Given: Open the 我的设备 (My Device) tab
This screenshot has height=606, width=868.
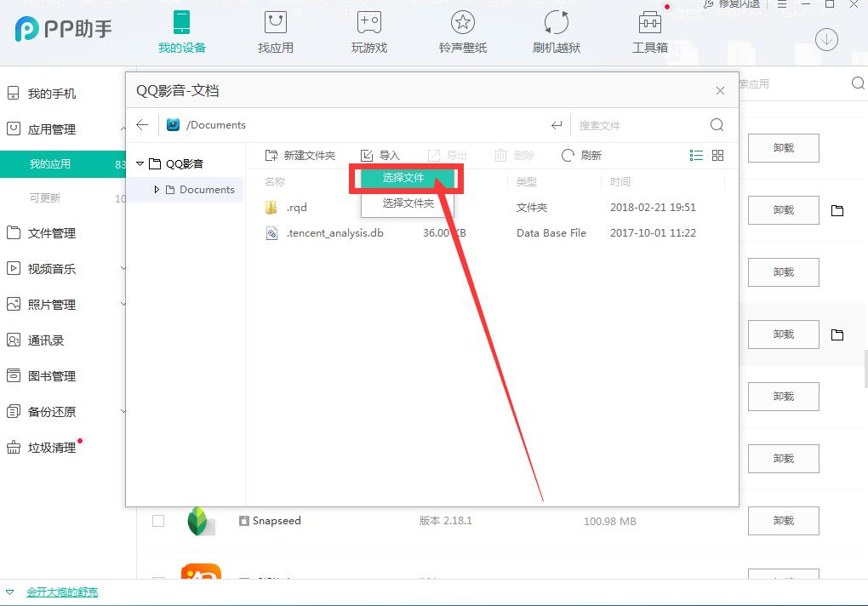Looking at the screenshot, I should [181, 32].
